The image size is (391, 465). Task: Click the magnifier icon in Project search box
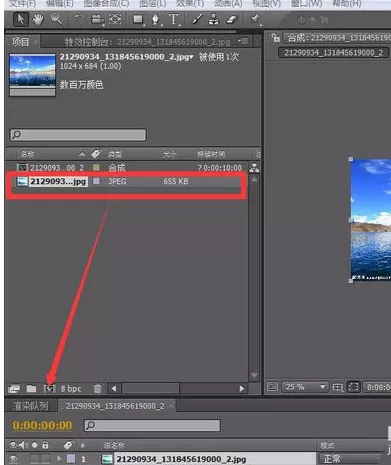(x=16, y=135)
